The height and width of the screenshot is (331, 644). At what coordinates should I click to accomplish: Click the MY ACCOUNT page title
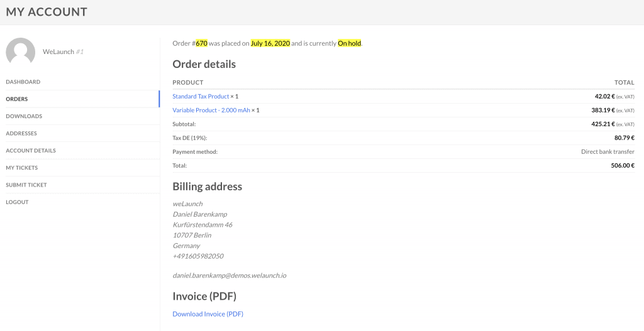coord(47,12)
